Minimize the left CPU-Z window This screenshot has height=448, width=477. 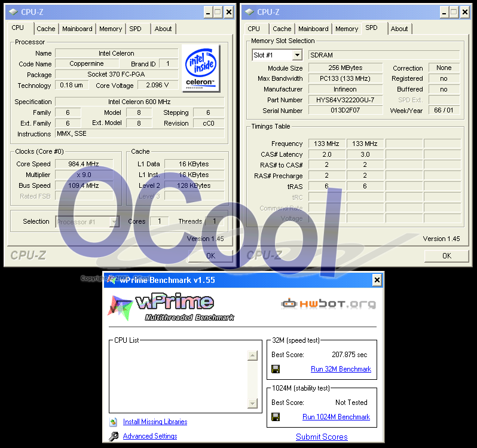coord(208,12)
